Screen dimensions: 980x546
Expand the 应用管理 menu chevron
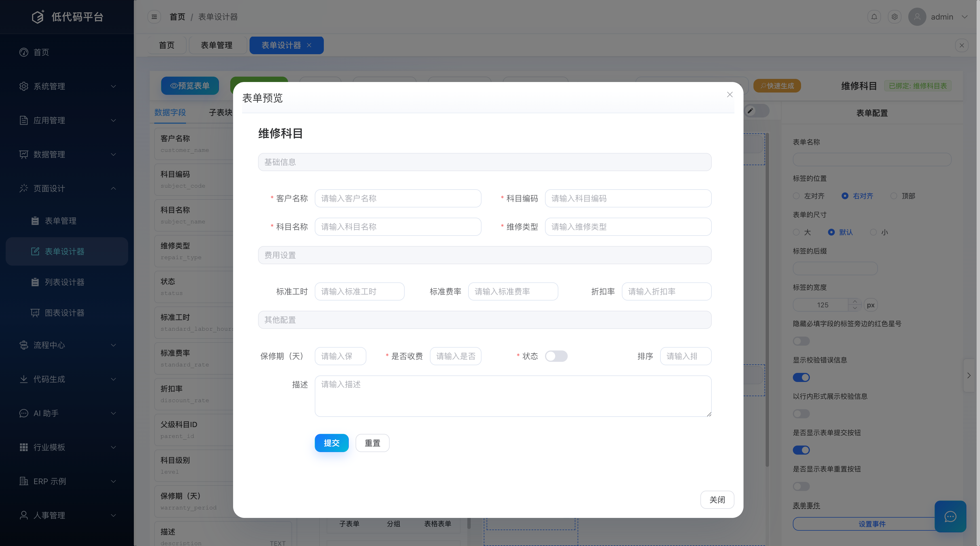113,120
